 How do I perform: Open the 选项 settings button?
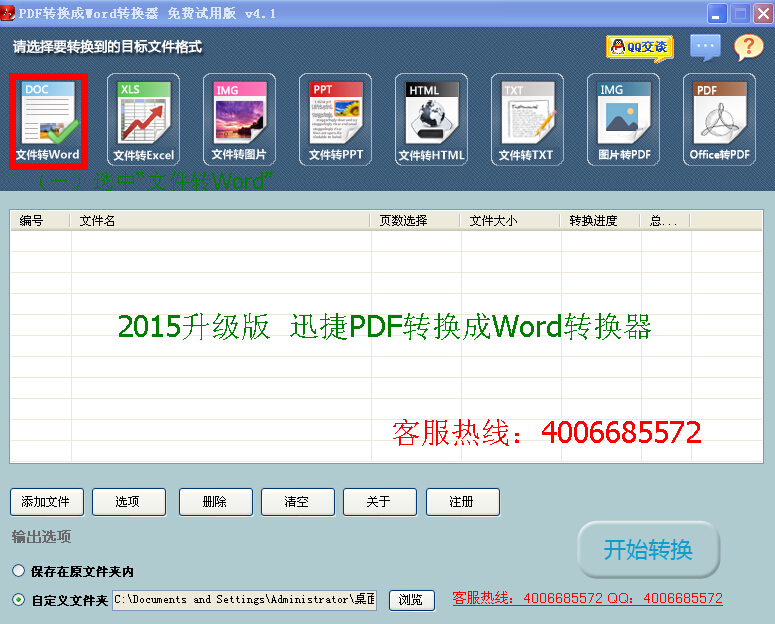[129, 502]
